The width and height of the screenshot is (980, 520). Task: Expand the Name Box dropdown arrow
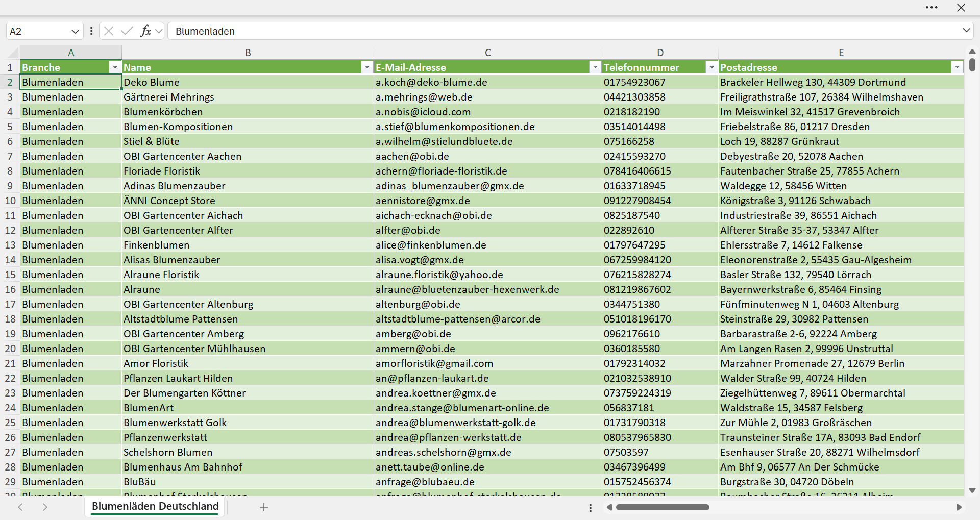[75, 31]
